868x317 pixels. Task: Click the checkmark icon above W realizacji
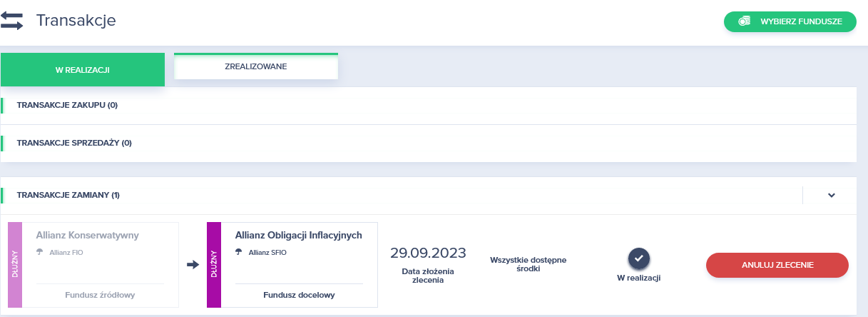(638, 258)
